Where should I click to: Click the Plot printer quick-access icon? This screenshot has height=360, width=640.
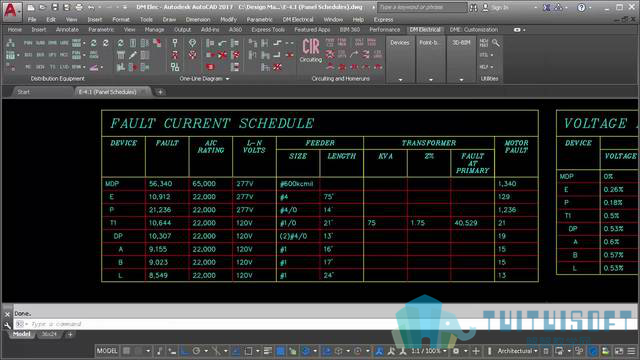pos(79,7)
